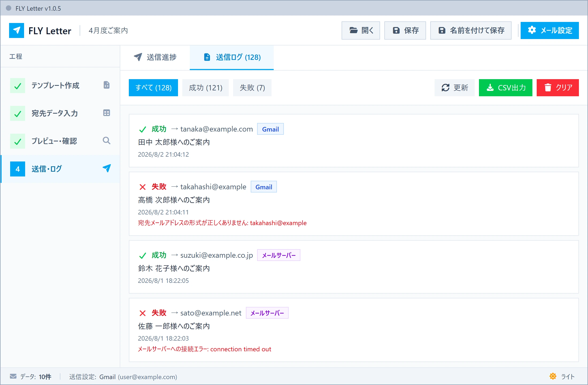Click success checkmark for suzuki@example.co.jp
This screenshot has height=385, width=588.
click(x=142, y=256)
